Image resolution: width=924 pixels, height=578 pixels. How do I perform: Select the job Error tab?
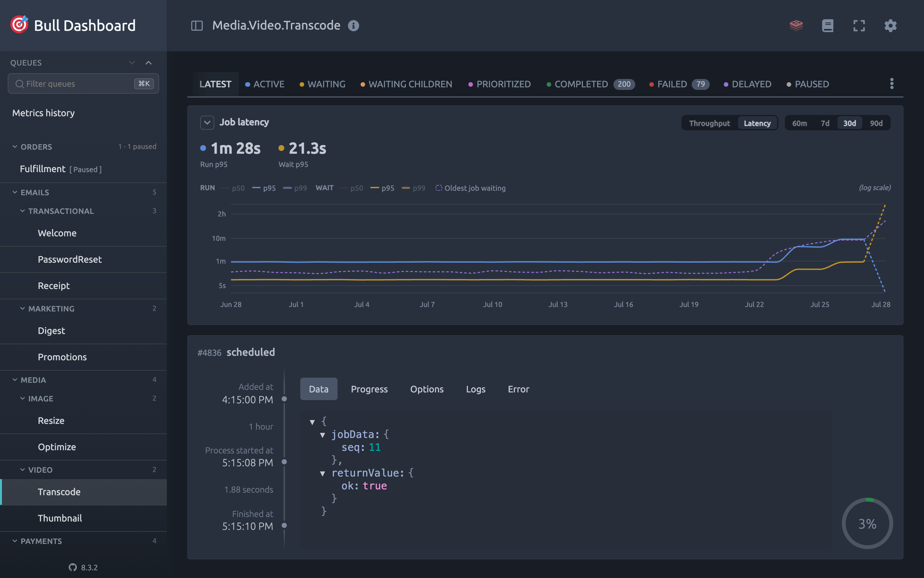pyautogui.click(x=518, y=389)
